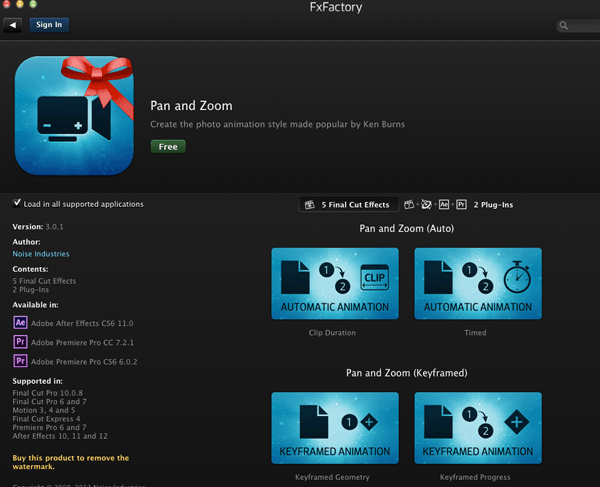This screenshot has width=600, height=487.
Task: Toggle Load in all supported applications checkbox
Action: point(17,203)
